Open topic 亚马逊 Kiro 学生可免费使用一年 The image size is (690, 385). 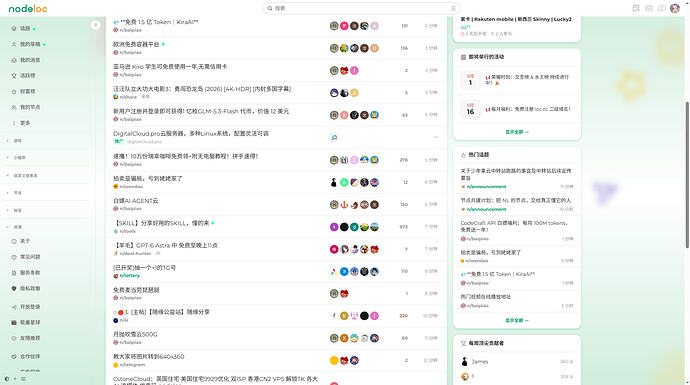(170, 67)
